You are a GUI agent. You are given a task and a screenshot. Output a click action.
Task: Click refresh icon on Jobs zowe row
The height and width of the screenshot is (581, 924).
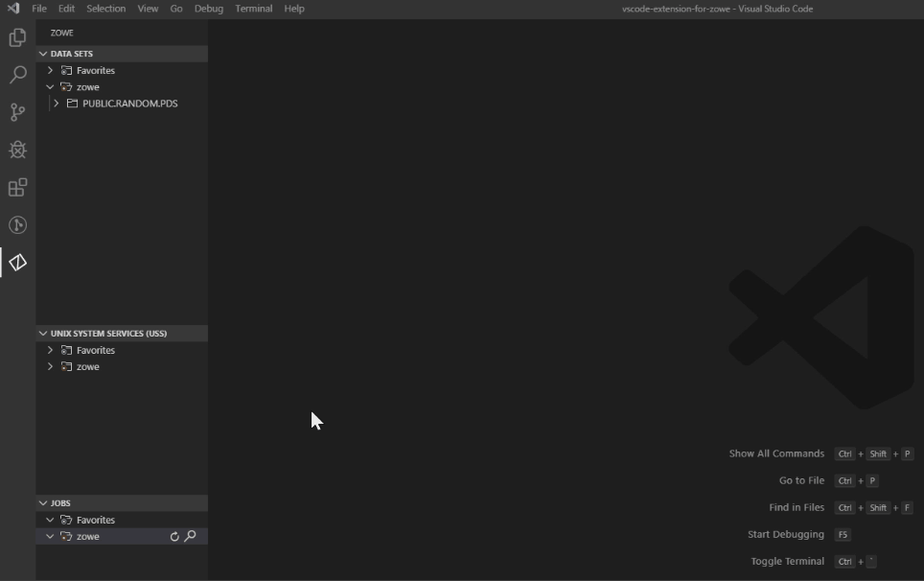(x=174, y=537)
